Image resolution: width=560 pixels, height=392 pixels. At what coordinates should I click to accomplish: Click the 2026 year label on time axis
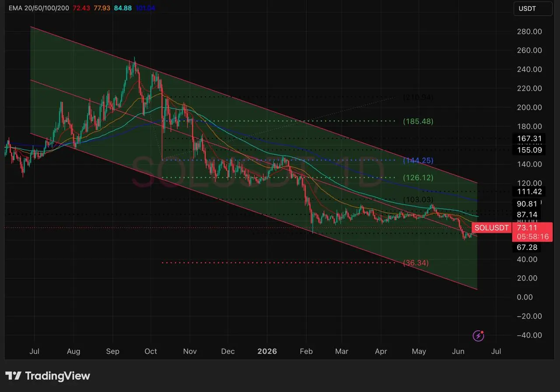267,351
